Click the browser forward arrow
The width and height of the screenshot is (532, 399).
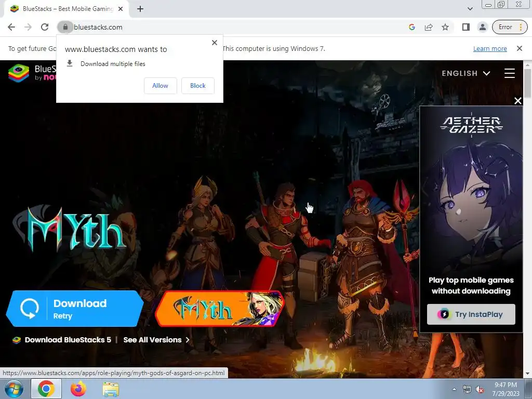point(28,27)
